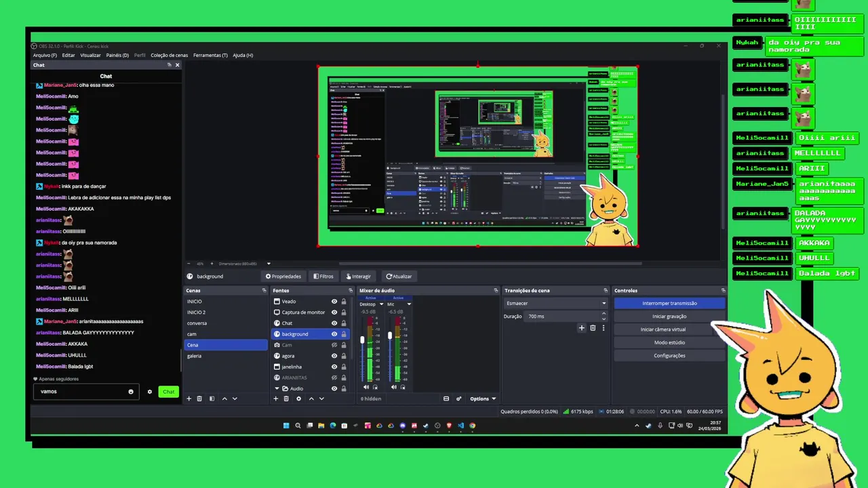This screenshot has width=868, height=488.
Task: Mute the Mic audio speaker icon
Action: pyautogui.click(x=394, y=387)
